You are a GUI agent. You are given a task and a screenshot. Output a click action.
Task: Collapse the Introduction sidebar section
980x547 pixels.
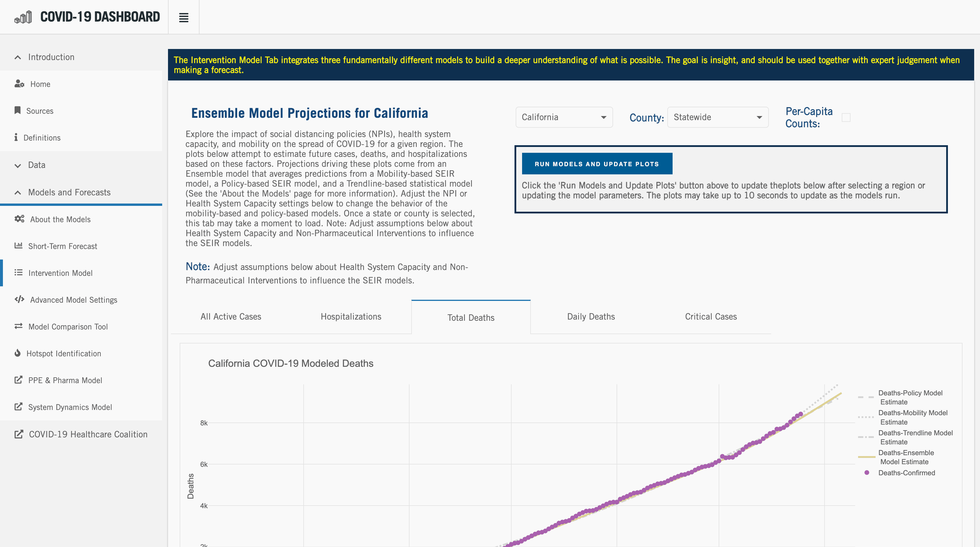(51, 57)
